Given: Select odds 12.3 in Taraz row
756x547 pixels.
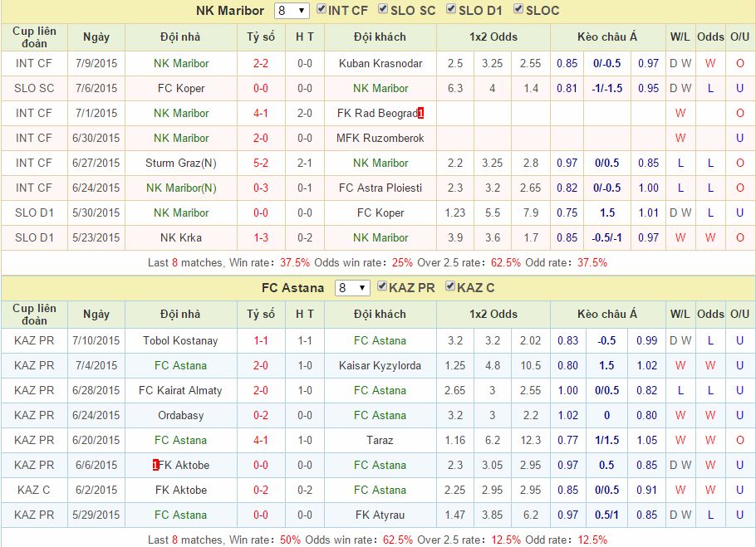Looking at the screenshot, I should coord(531,440).
